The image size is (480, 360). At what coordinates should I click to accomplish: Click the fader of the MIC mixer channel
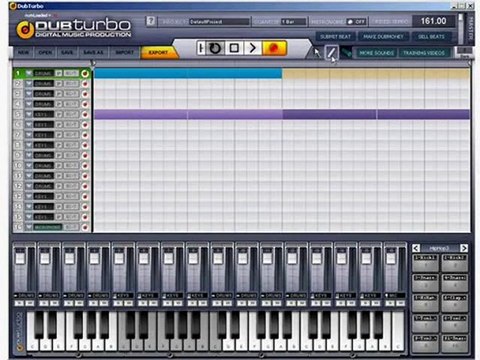(x=391, y=258)
